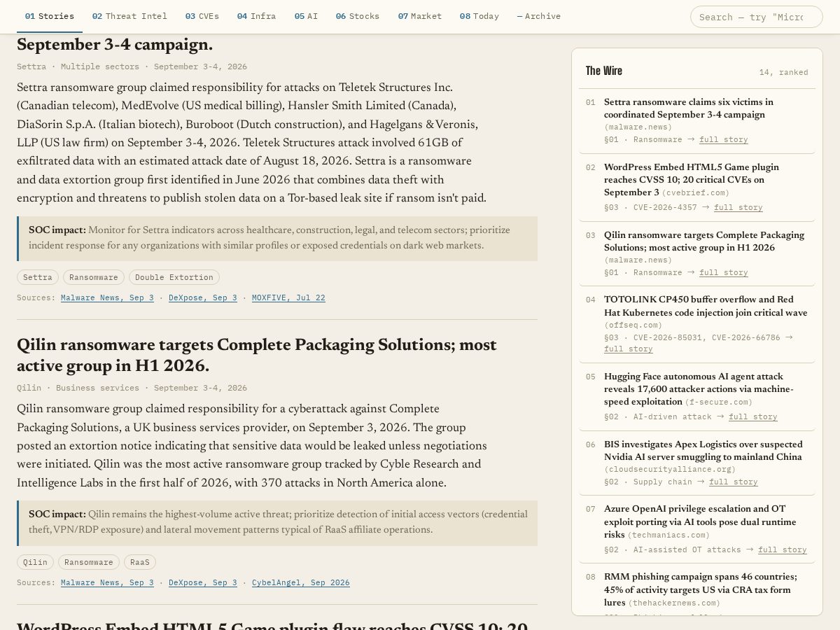Open full story for Hugging Face Wire item
840x630 pixels.
click(752, 416)
